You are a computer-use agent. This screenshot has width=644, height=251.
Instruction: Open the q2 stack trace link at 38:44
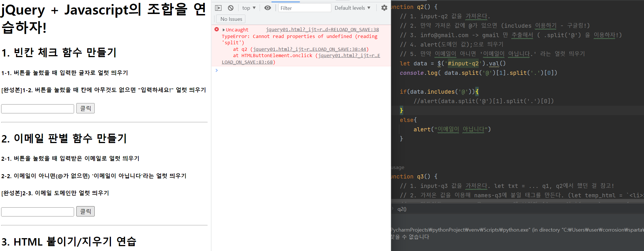[x=309, y=49]
